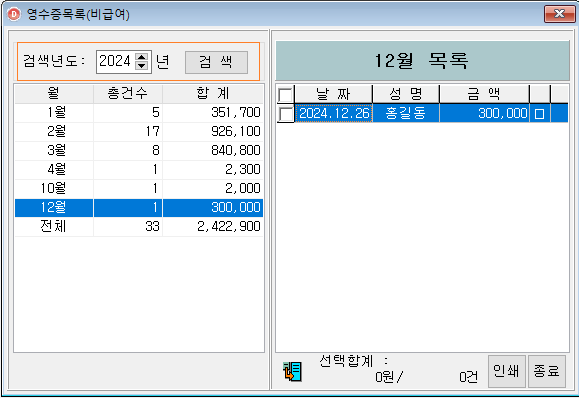The image size is (579, 398).
Task: Click the count 8 in 3월 row
Action: [156, 150]
